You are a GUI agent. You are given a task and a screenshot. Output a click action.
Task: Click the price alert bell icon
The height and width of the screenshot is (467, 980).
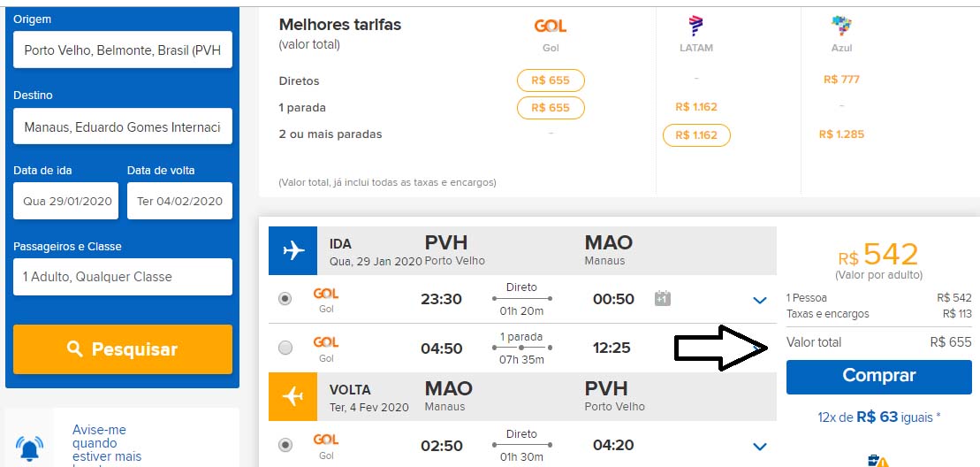pos(29,447)
